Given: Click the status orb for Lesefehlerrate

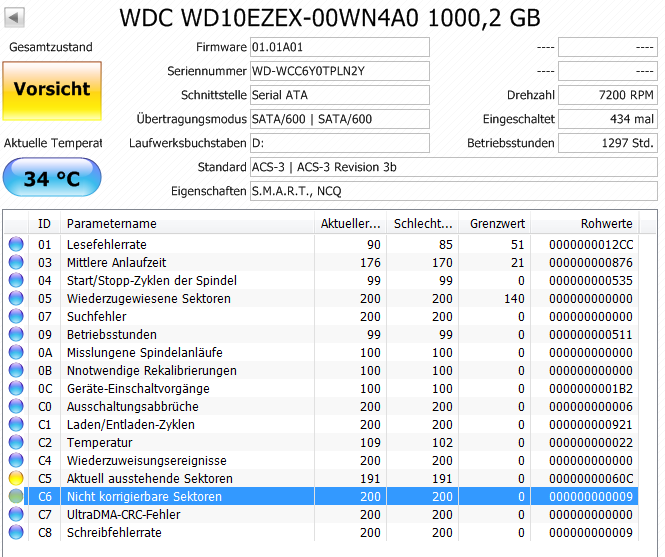Looking at the screenshot, I should pyautogui.click(x=16, y=244).
